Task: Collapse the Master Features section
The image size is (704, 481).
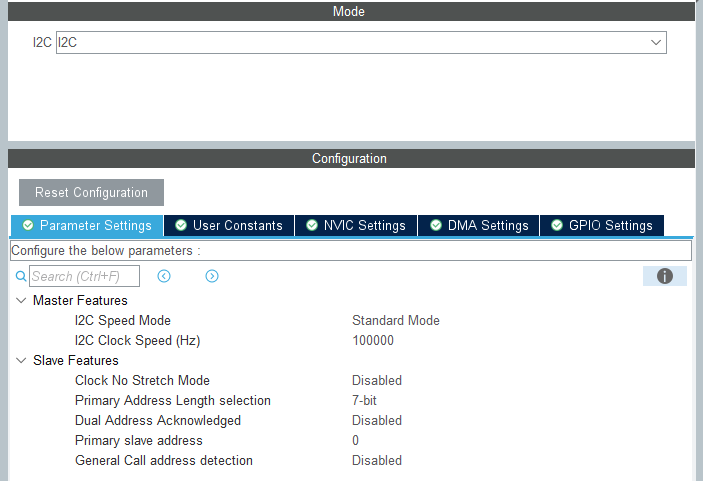Action: pyautogui.click(x=21, y=300)
